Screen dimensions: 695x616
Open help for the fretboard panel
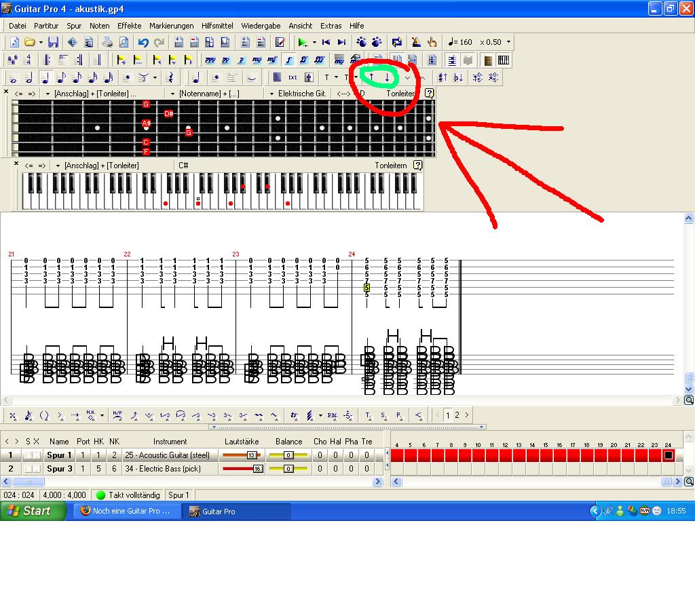point(429,93)
